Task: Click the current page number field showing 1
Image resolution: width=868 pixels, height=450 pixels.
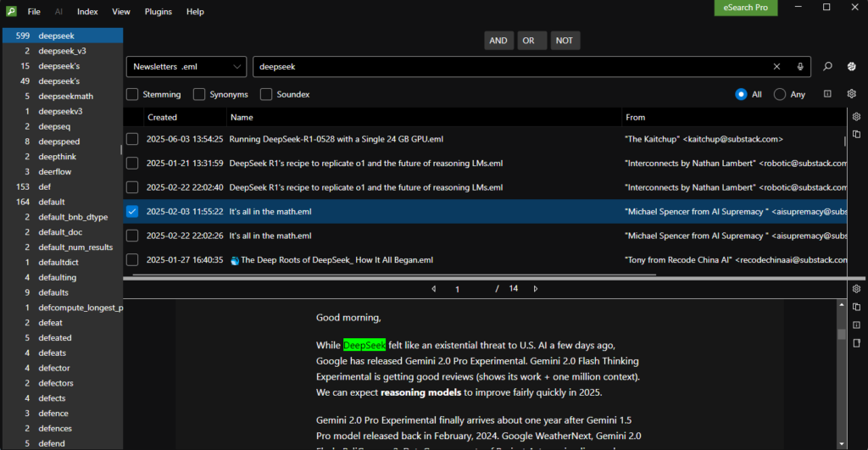Action: 457,289
